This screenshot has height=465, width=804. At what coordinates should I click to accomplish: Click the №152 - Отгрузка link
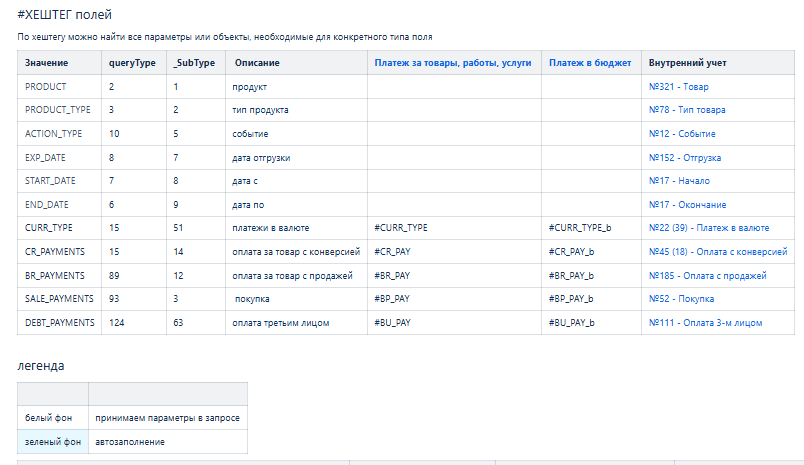[685, 158]
